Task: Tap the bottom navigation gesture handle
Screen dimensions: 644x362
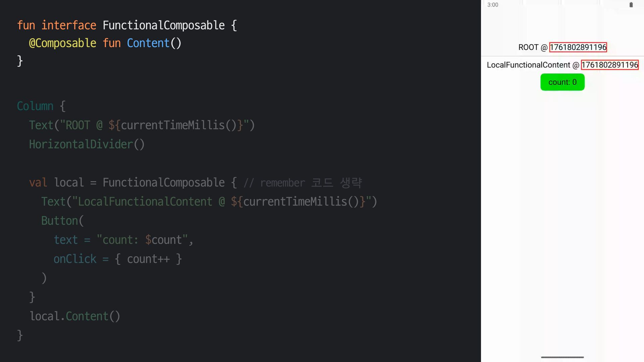Action: pos(562,357)
